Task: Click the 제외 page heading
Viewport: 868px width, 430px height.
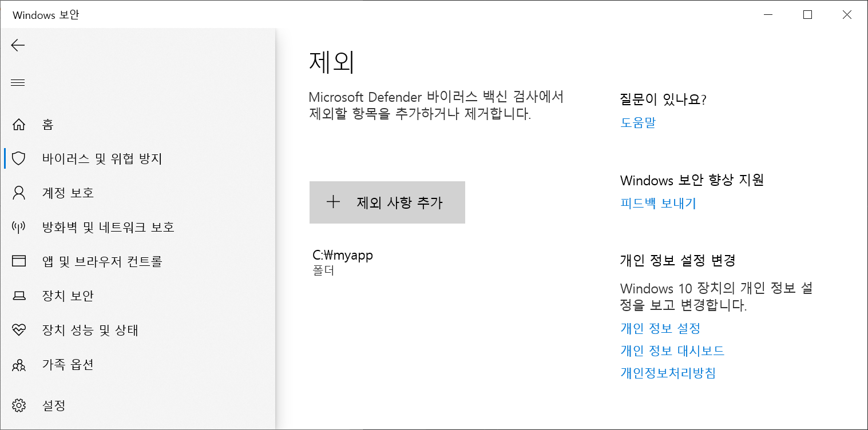Action: tap(332, 62)
